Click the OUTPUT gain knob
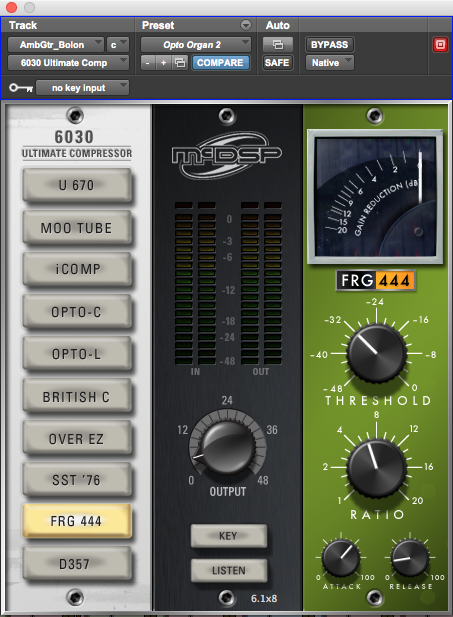This screenshot has height=617, width=453. point(227,448)
